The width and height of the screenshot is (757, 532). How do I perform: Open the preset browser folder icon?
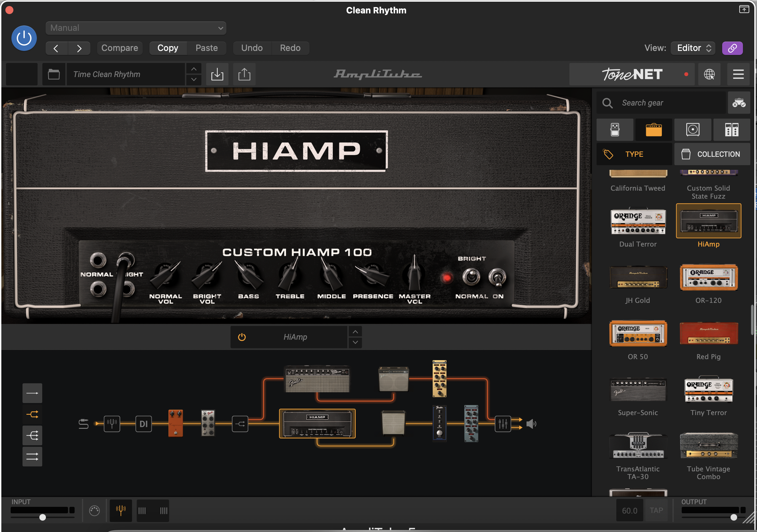click(x=54, y=74)
